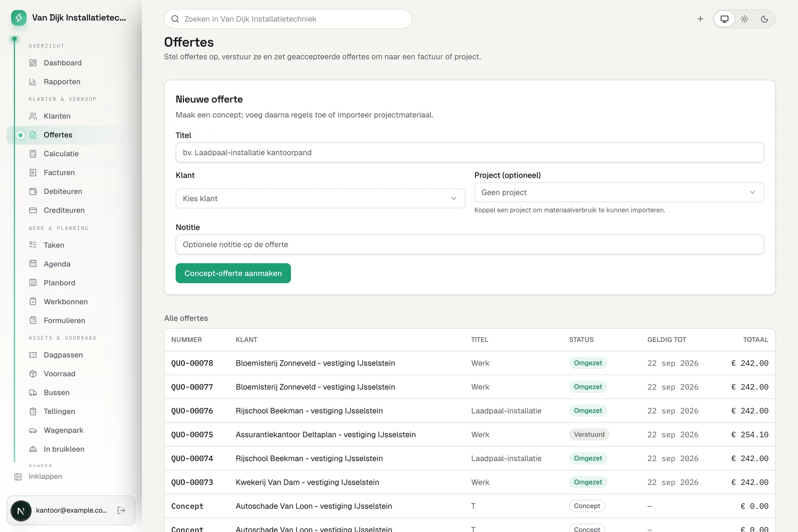Switch to light theme sun toggle
Viewport: 798px width, 532px height.
(744, 19)
